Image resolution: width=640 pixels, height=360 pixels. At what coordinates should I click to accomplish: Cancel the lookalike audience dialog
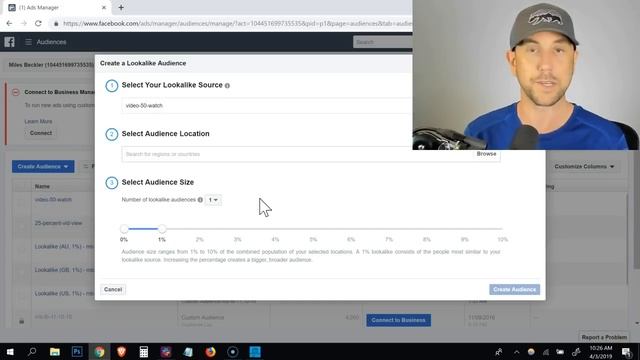point(113,289)
